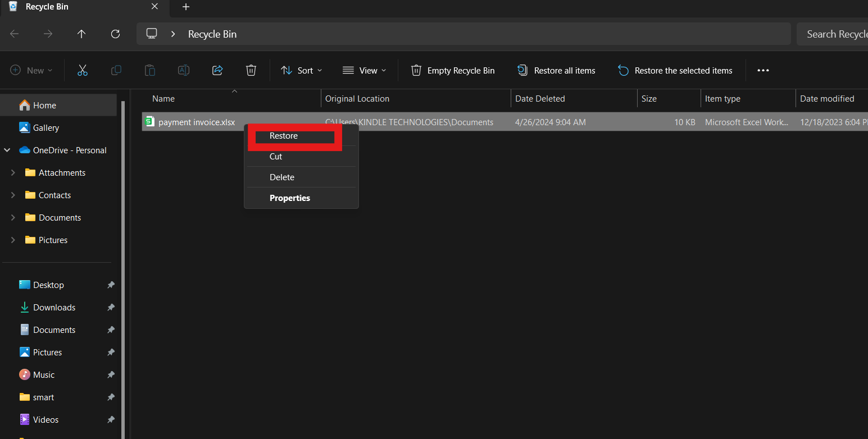
Task: Unpin the smart folder using its pin
Action: point(111,397)
